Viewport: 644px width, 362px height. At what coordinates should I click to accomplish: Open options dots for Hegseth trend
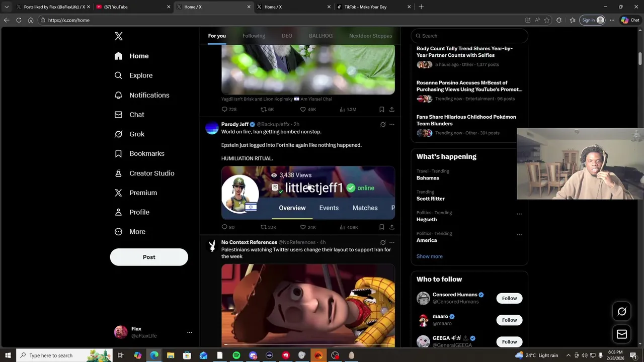(519, 214)
